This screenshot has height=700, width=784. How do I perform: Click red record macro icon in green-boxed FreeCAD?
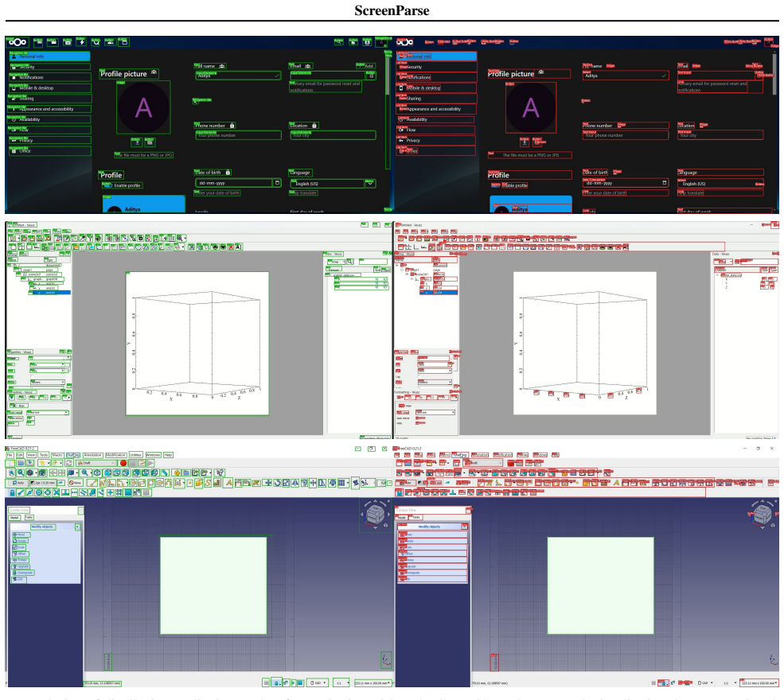[x=123, y=464]
